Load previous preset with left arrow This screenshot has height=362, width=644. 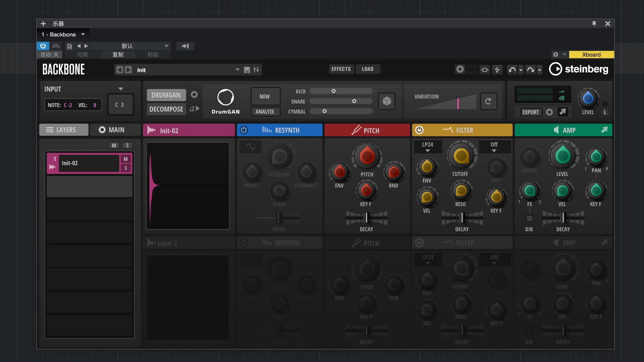pyautogui.click(x=119, y=70)
